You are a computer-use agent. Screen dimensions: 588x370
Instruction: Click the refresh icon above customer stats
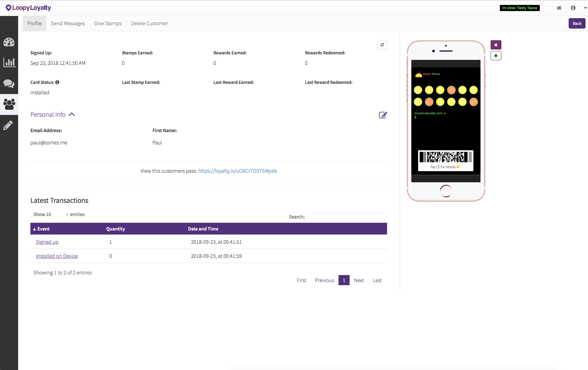(382, 45)
